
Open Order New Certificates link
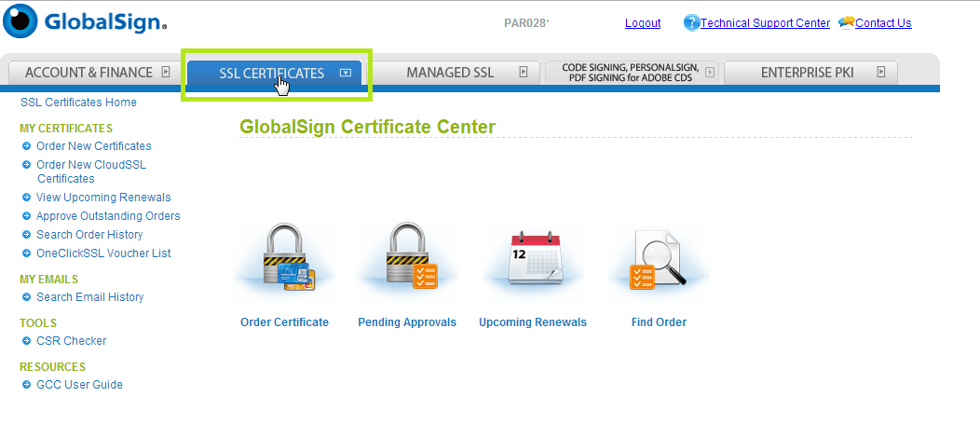coord(93,146)
